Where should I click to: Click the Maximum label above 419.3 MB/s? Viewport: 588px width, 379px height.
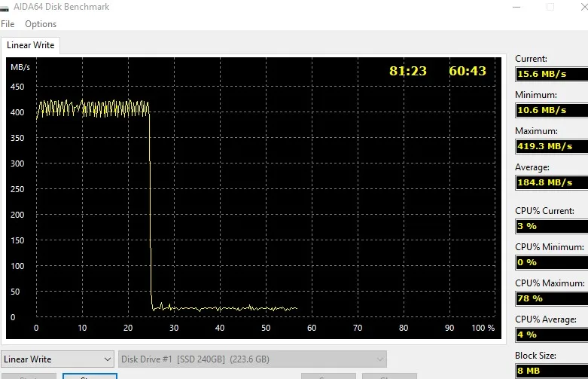point(536,131)
